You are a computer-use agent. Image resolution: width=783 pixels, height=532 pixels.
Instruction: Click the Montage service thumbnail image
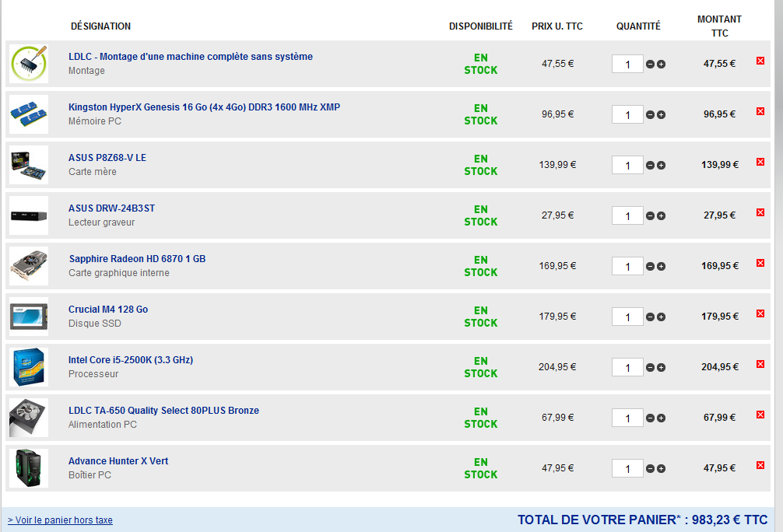(x=29, y=64)
